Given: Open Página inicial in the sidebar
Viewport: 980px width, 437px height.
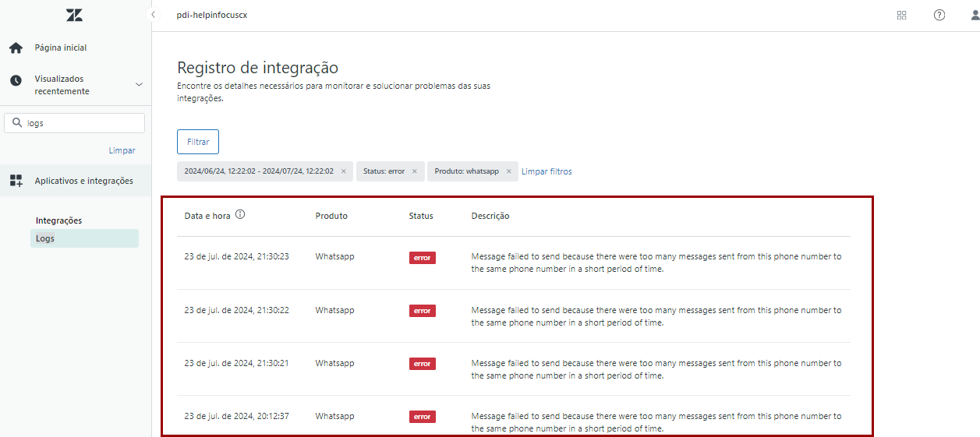Looking at the screenshot, I should 61,48.
